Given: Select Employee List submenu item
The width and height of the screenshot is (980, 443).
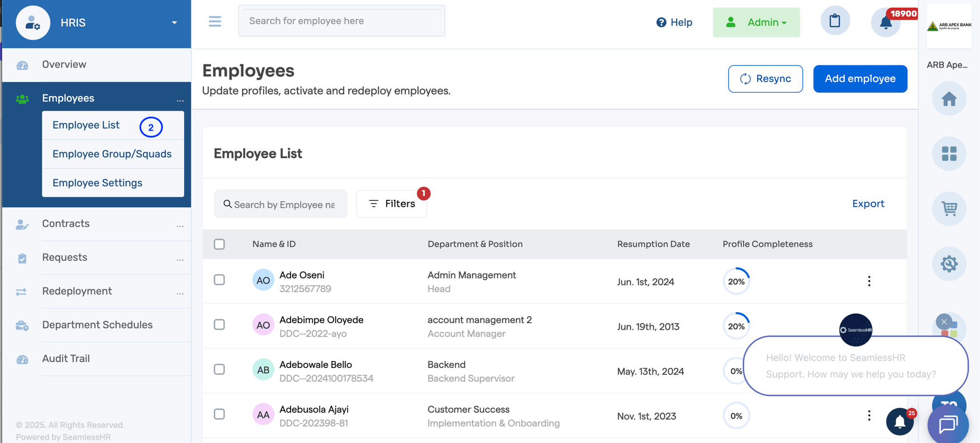Looking at the screenshot, I should (x=86, y=125).
